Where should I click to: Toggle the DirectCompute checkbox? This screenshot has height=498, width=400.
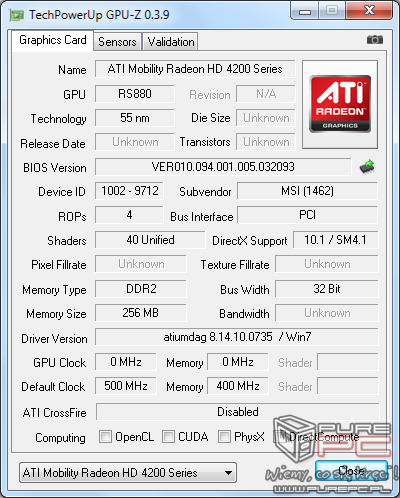(279, 436)
